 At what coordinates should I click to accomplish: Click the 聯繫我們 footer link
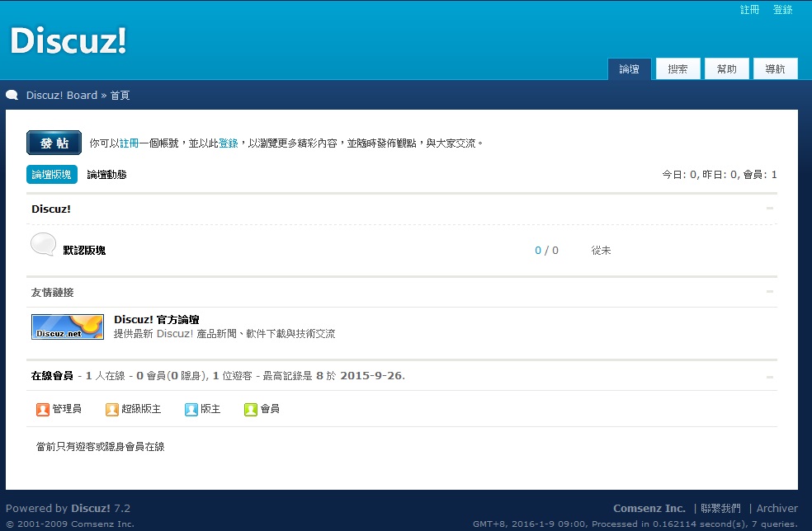[720, 508]
